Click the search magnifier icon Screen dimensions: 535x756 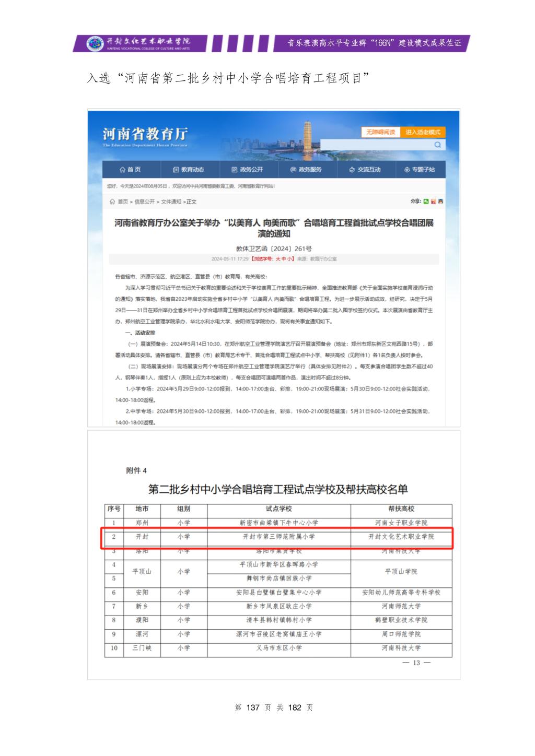[437, 145]
